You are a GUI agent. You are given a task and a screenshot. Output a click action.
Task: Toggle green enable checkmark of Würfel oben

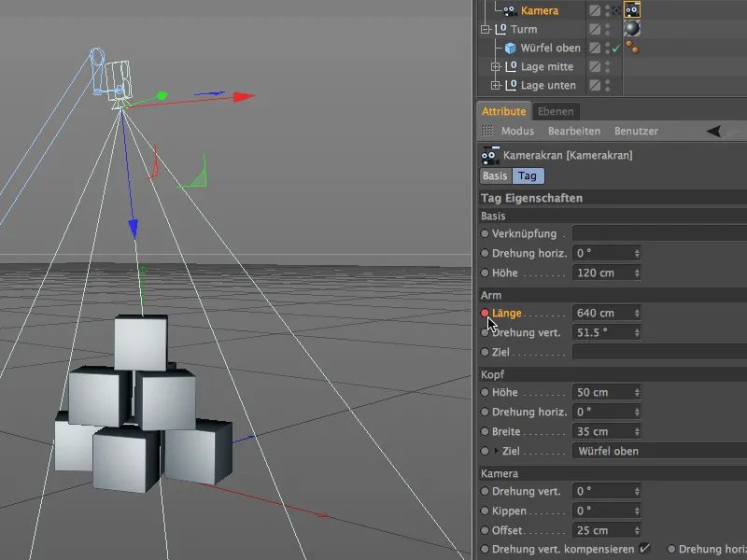[616, 49]
